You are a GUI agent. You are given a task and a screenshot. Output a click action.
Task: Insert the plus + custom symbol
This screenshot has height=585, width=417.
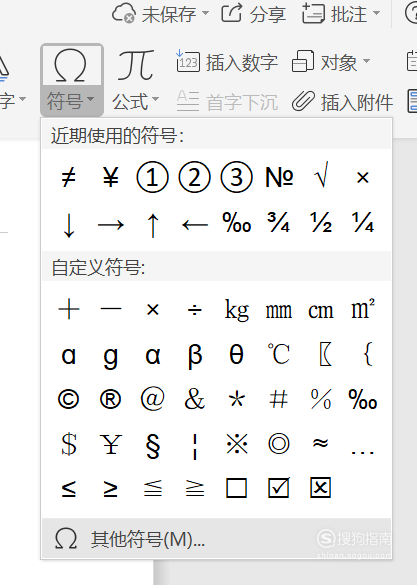click(x=69, y=309)
